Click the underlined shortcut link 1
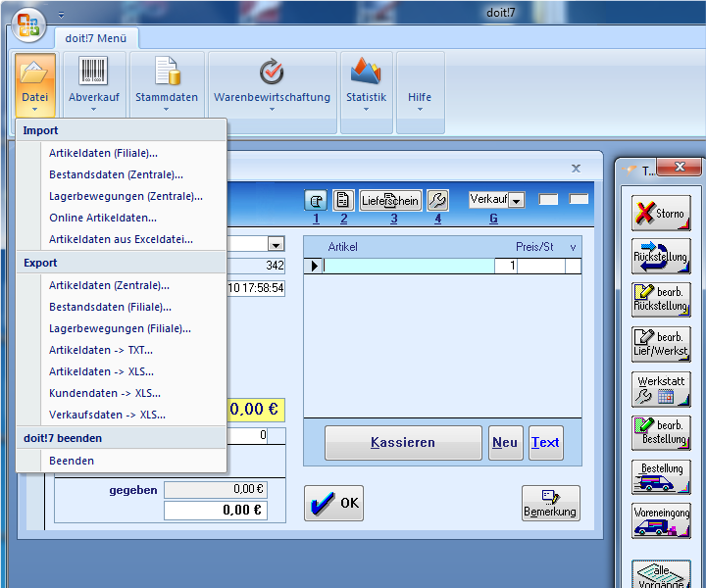The width and height of the screenshot is (706, 588). pyautogui.click(x=316, y=220)
